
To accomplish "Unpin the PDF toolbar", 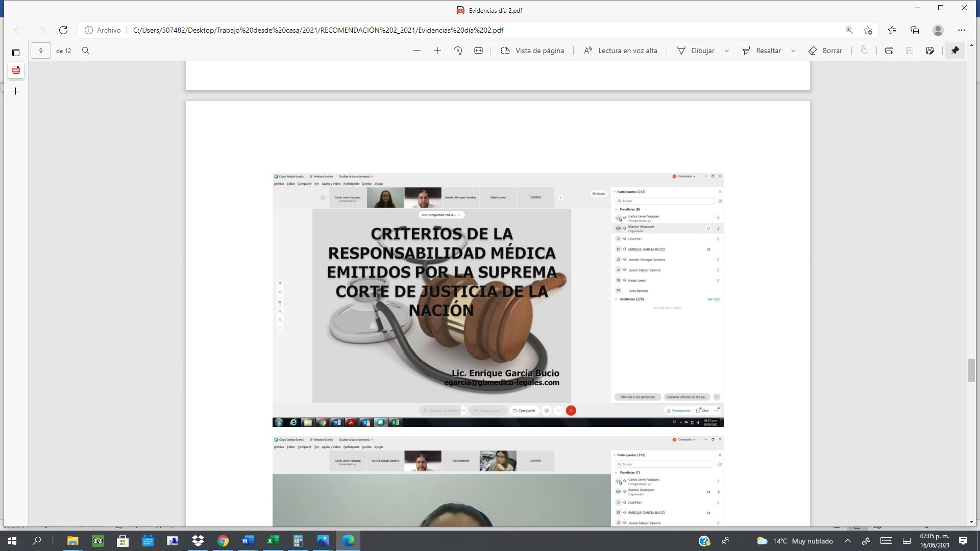I will (x=955, y=51).
